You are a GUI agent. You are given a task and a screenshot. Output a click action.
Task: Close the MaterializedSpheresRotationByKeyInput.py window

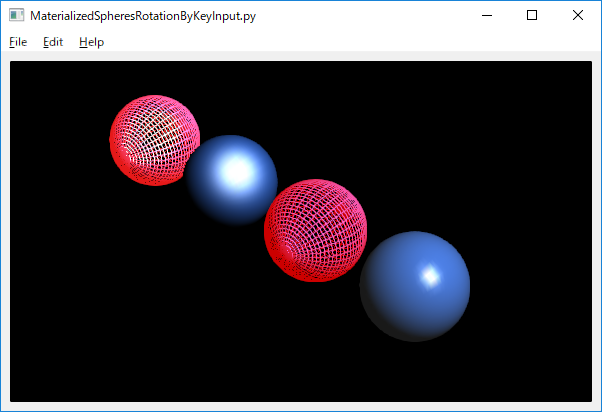pos(577,15)
